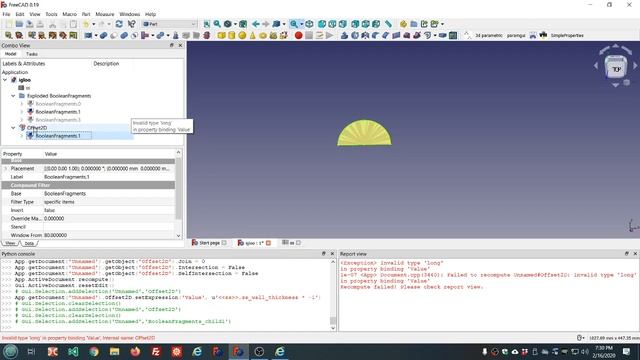This screenshot has height=360, width=640.
Task: Click the Windows Start button
Action: pos(10,351)
